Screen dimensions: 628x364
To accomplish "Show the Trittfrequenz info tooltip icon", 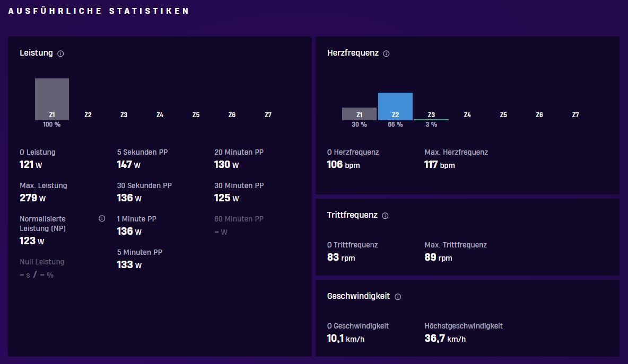I will pos(385,216).
